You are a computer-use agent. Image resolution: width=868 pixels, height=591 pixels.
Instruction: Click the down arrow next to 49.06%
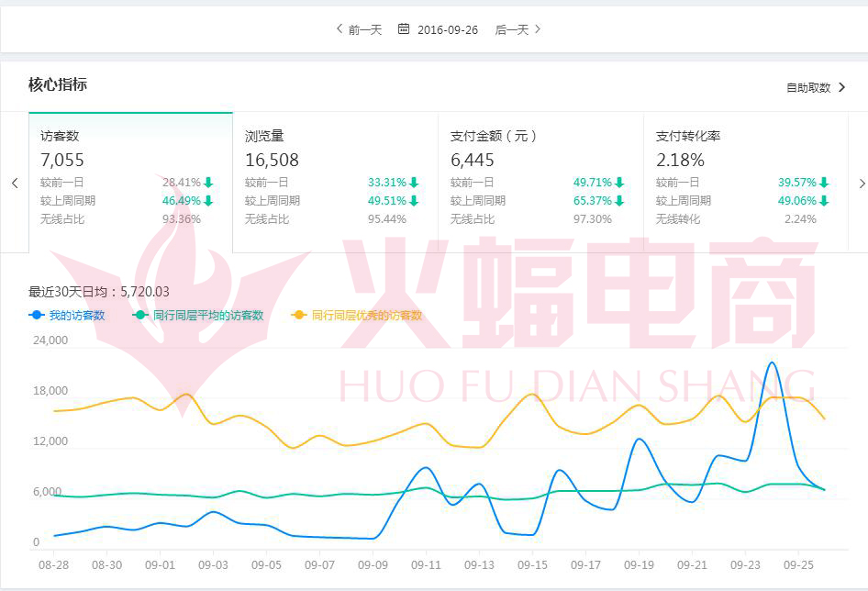point(824,200)
